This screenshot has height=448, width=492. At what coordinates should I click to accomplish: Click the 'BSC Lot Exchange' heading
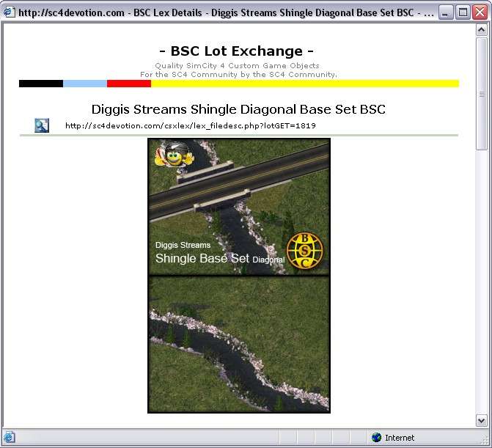(x=237, y=51)
